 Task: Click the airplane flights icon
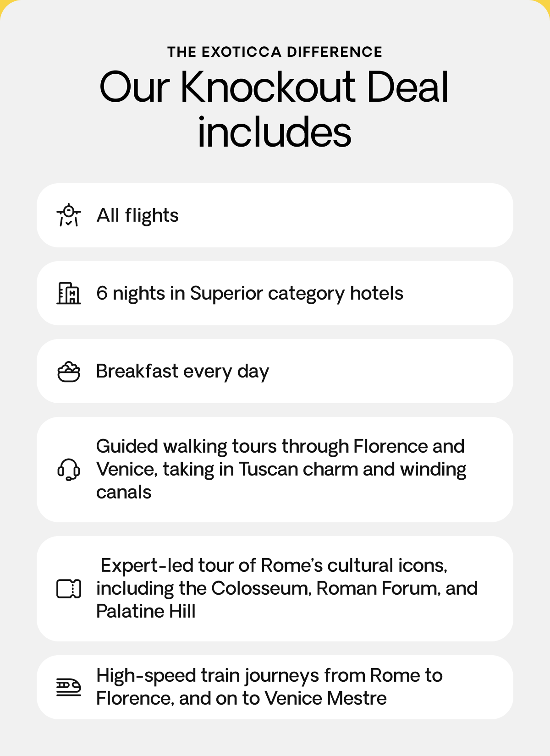[x=69, y=215]
